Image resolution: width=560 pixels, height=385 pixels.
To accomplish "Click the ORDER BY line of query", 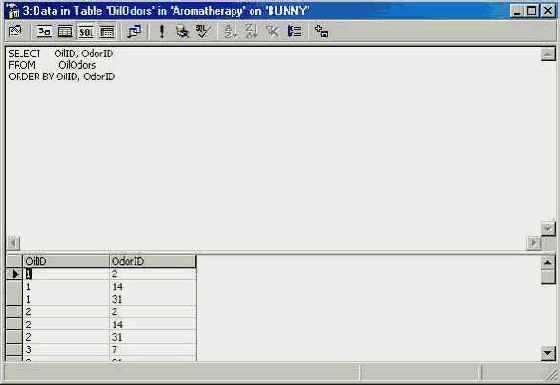I will pos(61,76).
